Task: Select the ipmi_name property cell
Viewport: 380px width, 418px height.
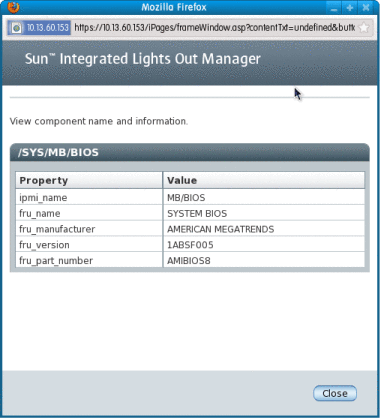Action: tap(89, 197)
